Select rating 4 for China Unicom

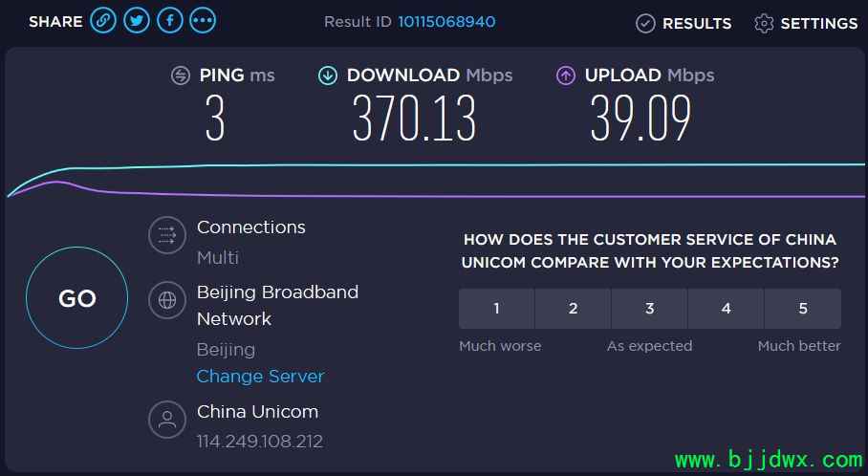tap(727, 309)
